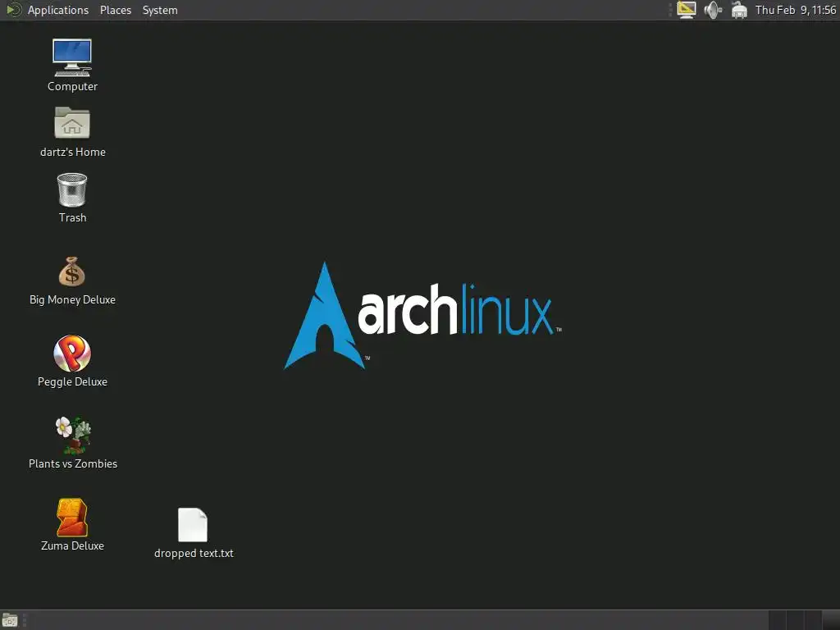Open the volume speaker control
Image resolution: width=840 pixels, height=630 pixels.
[x=713, y=10]
